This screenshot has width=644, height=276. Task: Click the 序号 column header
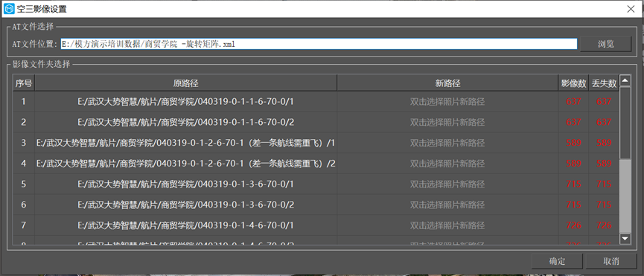click(23, 83)
